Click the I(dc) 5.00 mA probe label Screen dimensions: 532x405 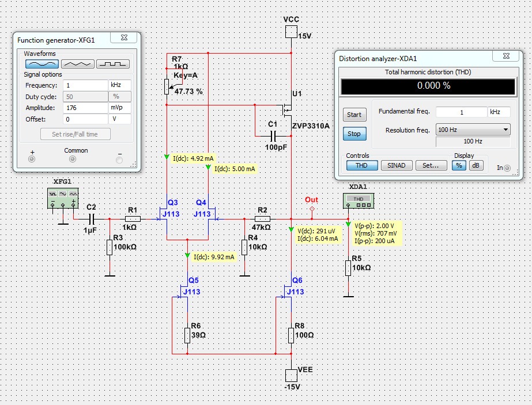click(235, 169)
